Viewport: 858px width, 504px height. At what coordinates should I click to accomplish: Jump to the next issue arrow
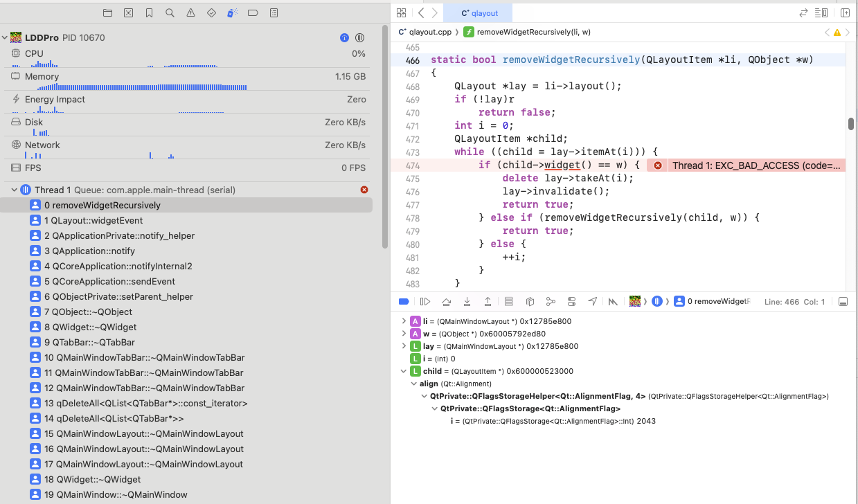[847, 33]
